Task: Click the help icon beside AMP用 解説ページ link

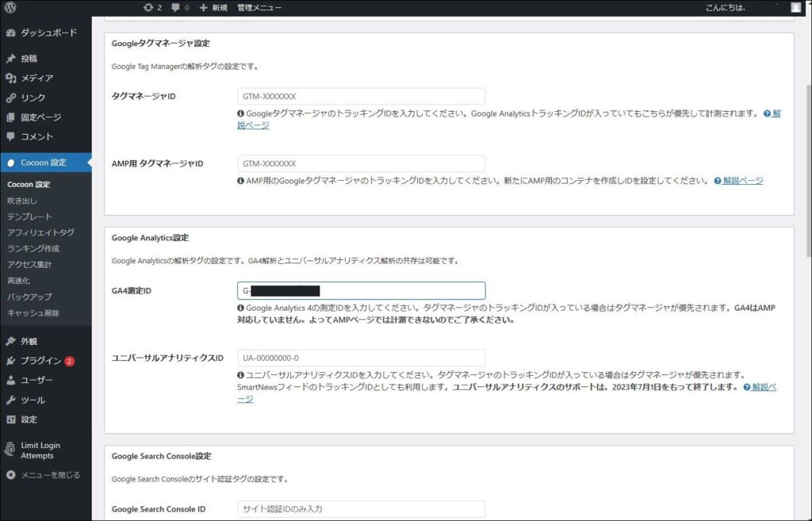Action: (717, 181)
